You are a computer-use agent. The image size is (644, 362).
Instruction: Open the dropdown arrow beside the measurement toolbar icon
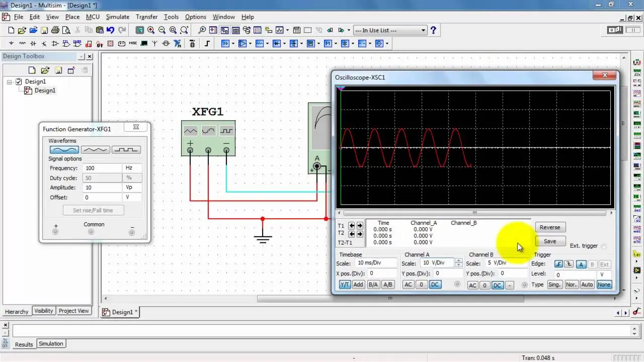(287, 30)
